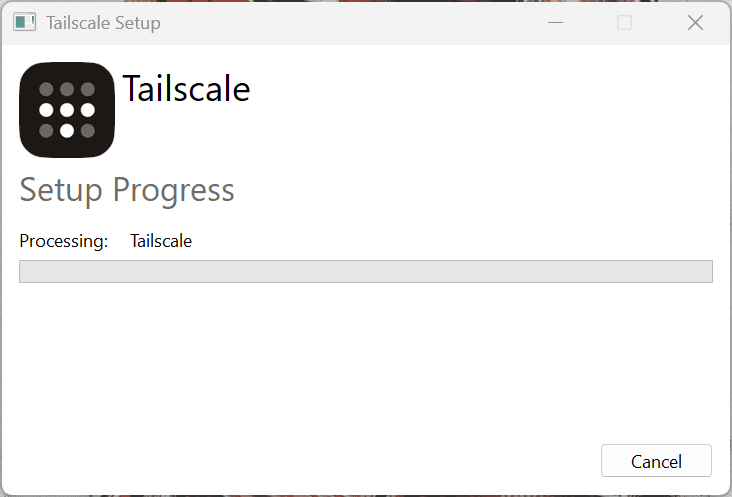This screenshot has height=497, width=732.
Task: Minimize the Tailscale Setup window
Action: (x=556, y=23)
